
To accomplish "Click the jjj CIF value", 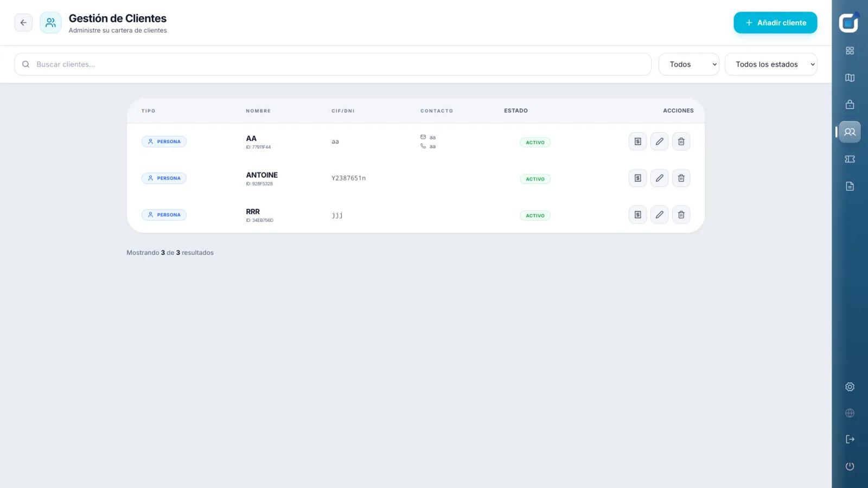I will (337, 215).
